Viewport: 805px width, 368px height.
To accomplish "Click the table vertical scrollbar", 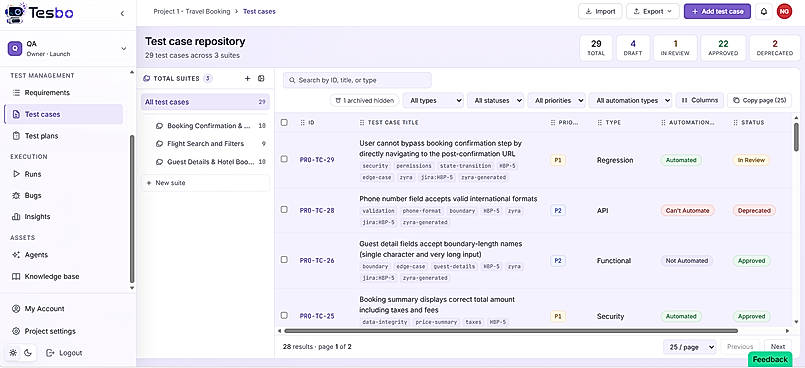I will tap(796, 137).
